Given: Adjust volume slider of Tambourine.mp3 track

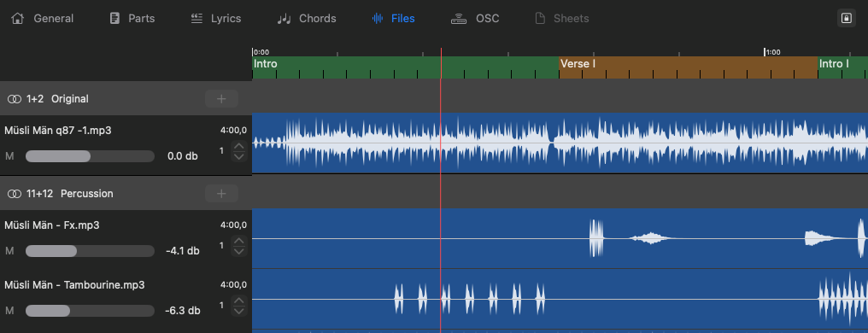Looking at the screenshot, I should [90, 311].
